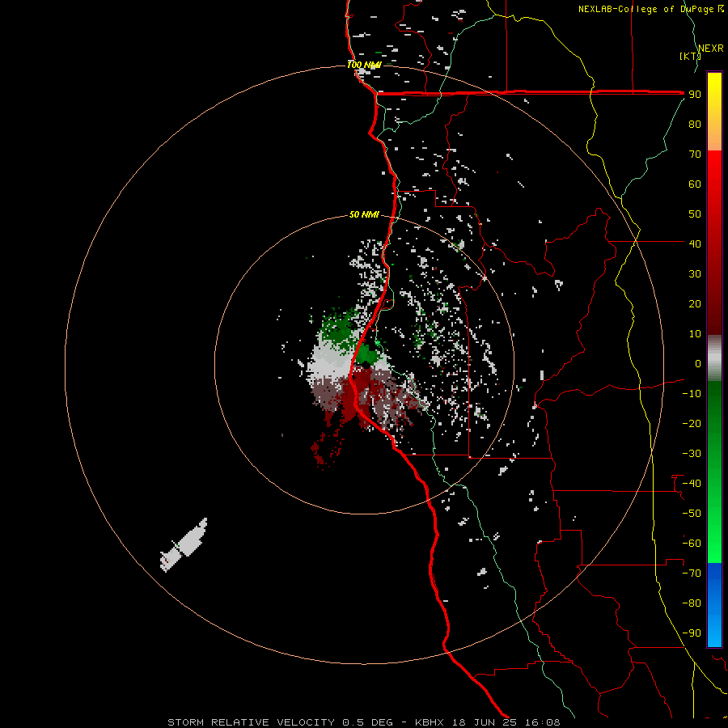Screen dimensions: 728x728
Task: Select the 50 knot scale label
Action: click(x=695, y=214)
